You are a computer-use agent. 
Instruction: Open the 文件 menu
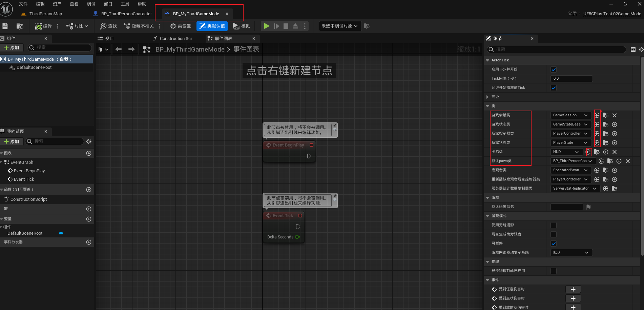(23, 4)
